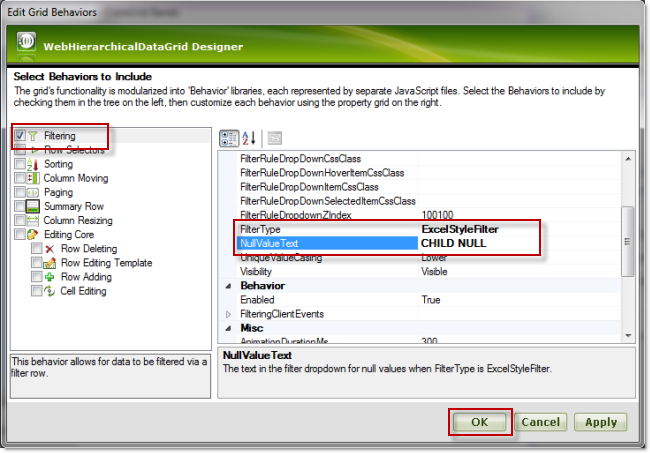Screen dimensions: 650x453
Task: Collapse the Behavior property category
Action: [228, 285]
